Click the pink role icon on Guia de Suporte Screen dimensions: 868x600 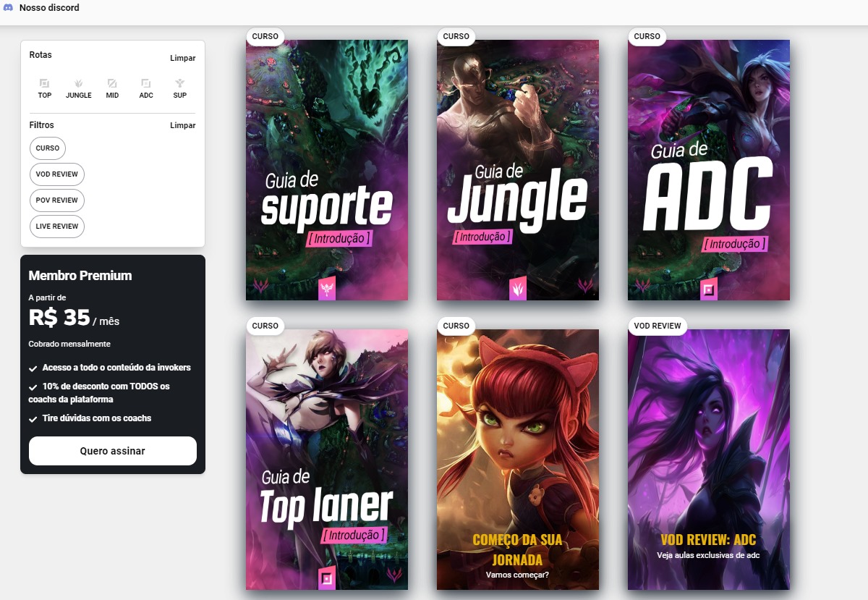click(x=325, y=287)
